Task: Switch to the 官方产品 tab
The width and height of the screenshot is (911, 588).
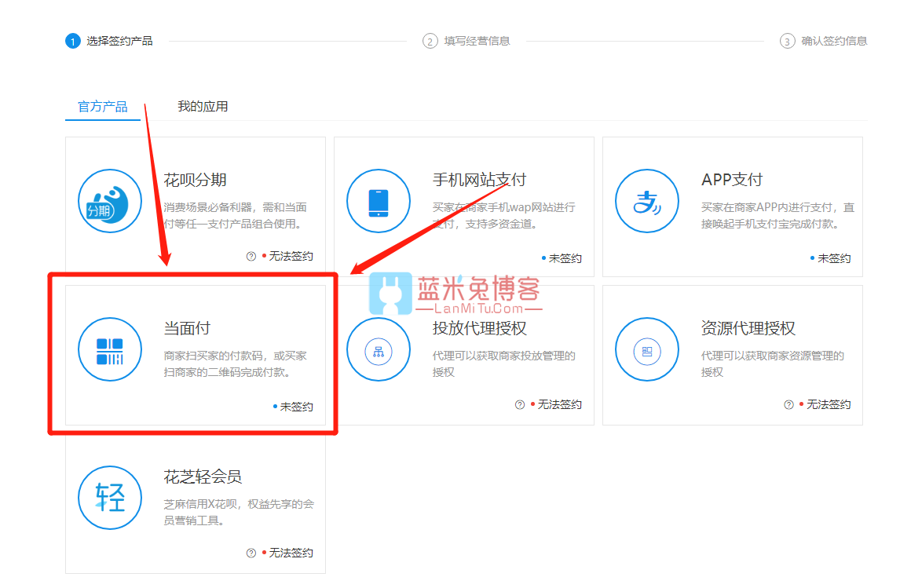Action: (x=103, y=106)
